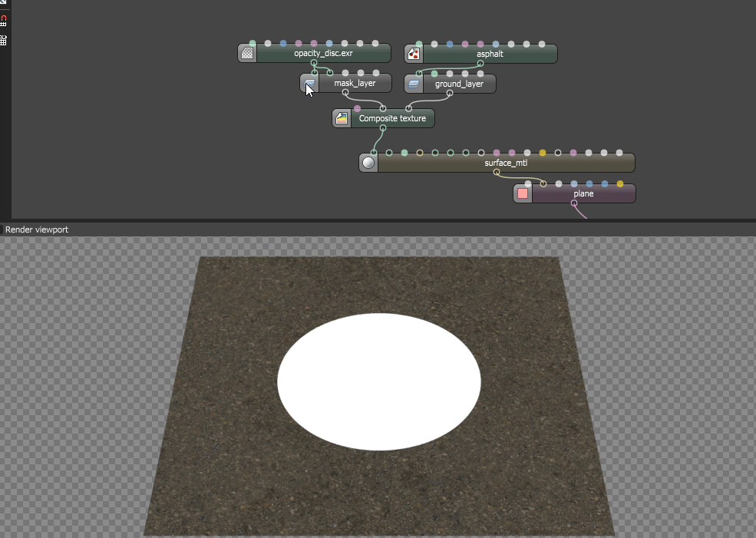Select the ground_layer node label

(x=459, y=84)
